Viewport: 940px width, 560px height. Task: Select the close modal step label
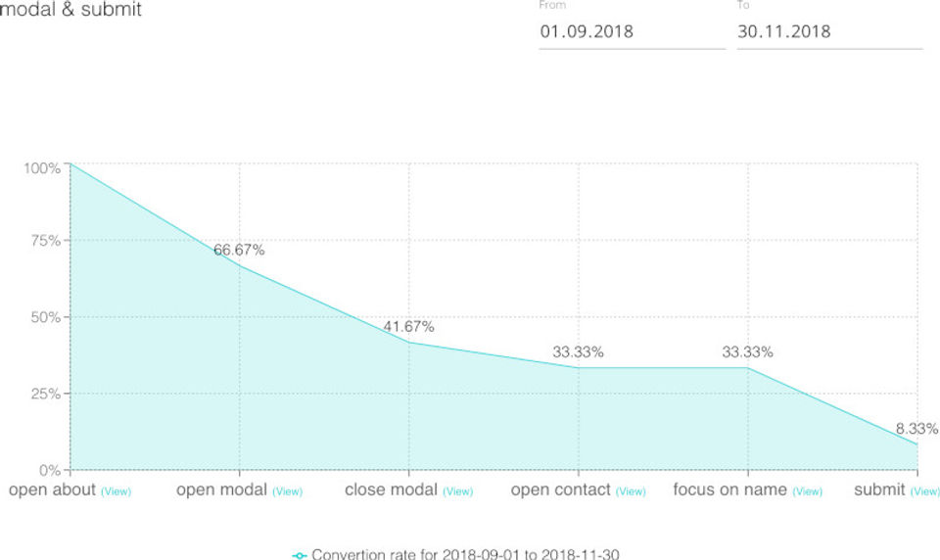click(390, 490)
